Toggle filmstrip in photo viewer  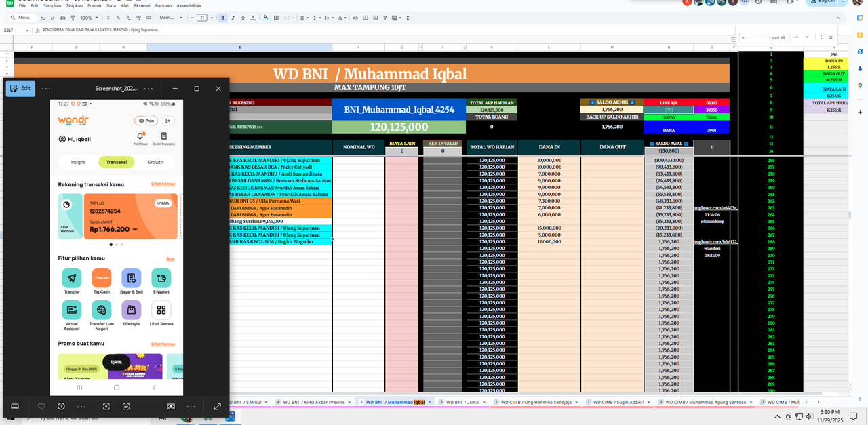coord(15,407)
